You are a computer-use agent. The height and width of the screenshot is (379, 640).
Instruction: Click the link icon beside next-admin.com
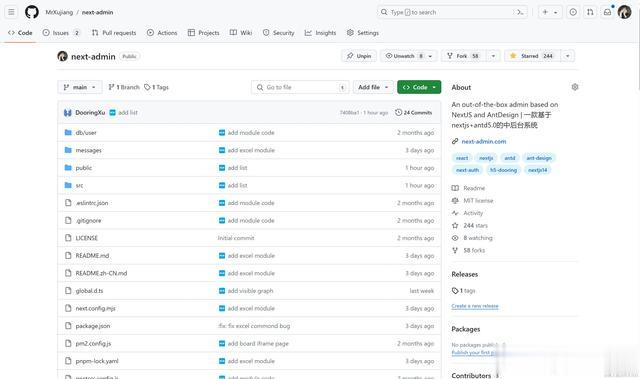point(455,142)
